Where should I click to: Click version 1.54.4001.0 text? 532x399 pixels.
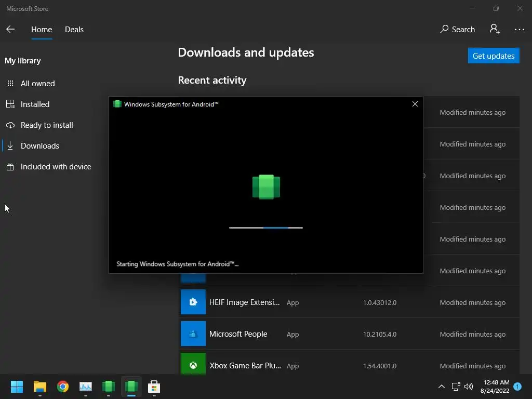click(380, 366)
